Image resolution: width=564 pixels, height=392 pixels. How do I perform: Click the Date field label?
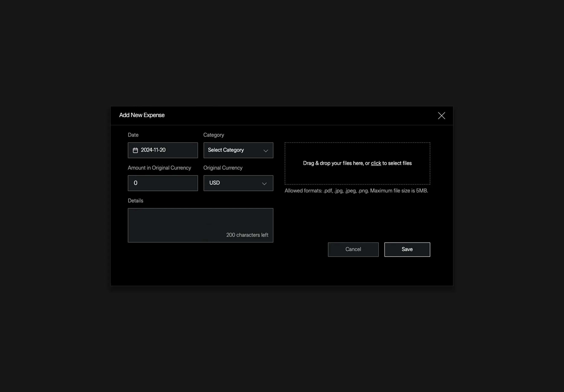133,135
